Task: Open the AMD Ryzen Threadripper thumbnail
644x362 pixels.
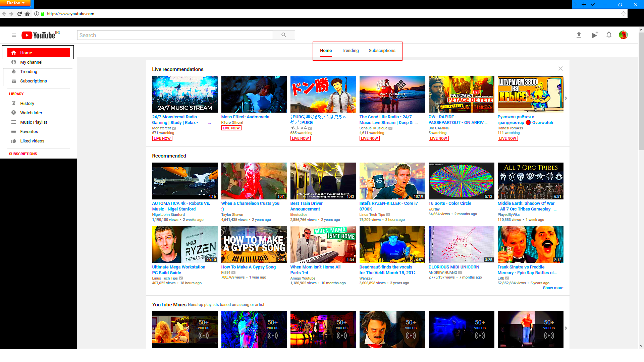Action: [185, 244]
